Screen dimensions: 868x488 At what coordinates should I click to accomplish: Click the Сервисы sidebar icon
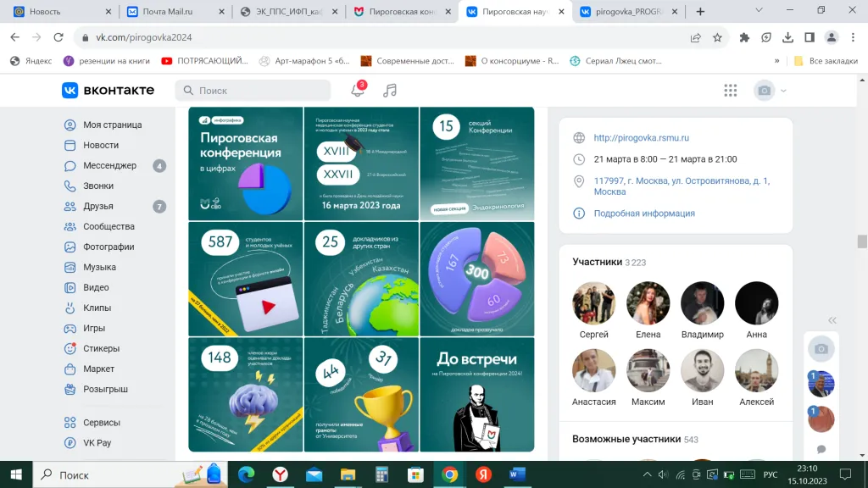coord(70,423)
